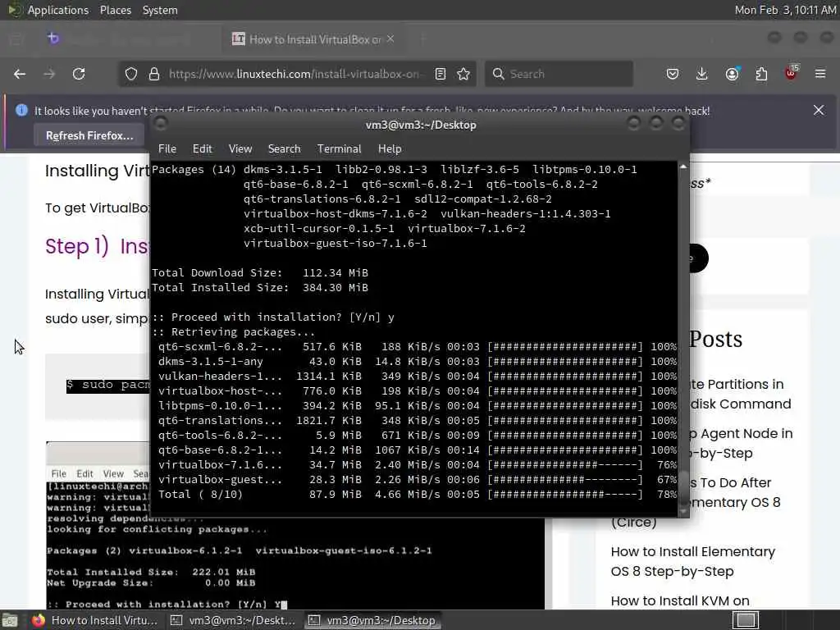Open the terminal File menu
This screenshot has height=630, width=840.
click(167, 149)
